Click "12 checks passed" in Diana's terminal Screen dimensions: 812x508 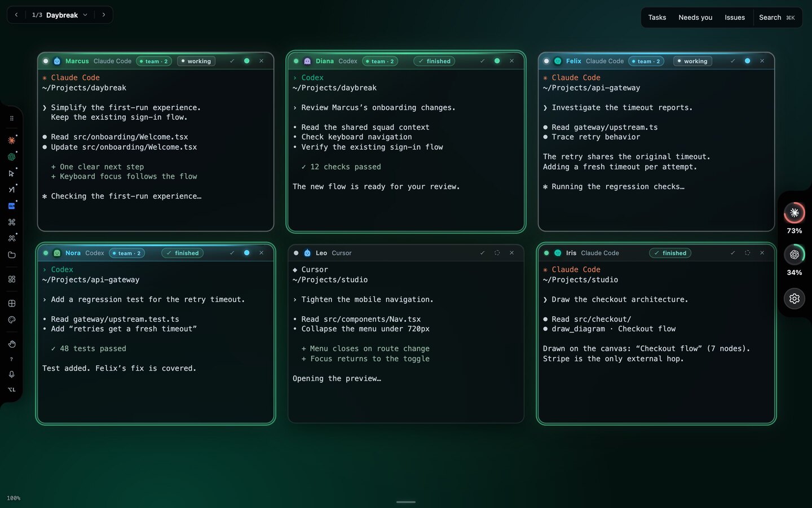(346, 167)
